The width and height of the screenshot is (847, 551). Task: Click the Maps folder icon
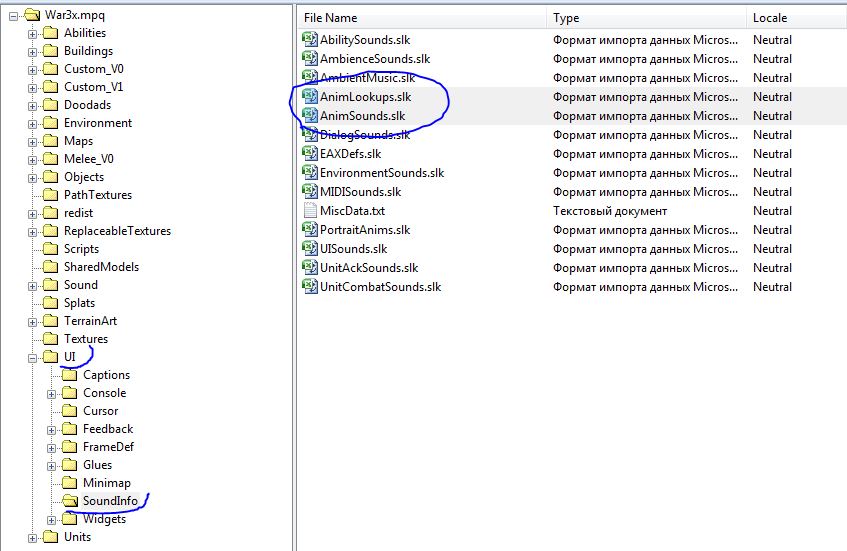point(50,141)
